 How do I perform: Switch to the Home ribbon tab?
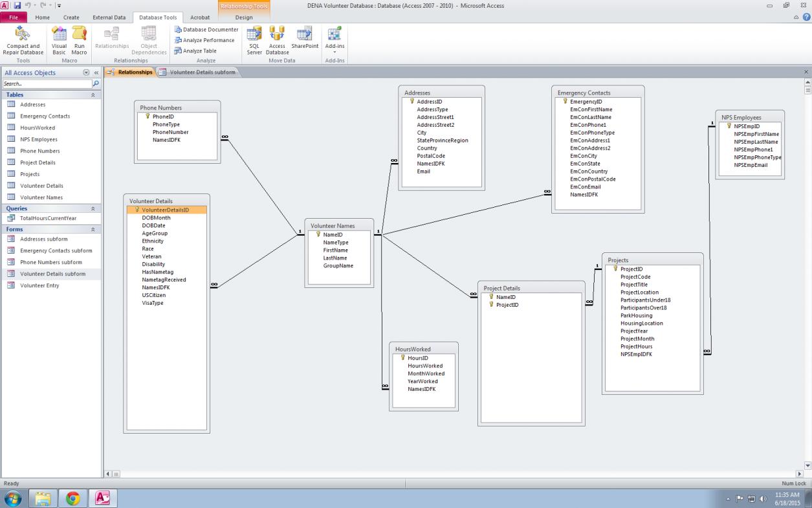pos(42,17)
